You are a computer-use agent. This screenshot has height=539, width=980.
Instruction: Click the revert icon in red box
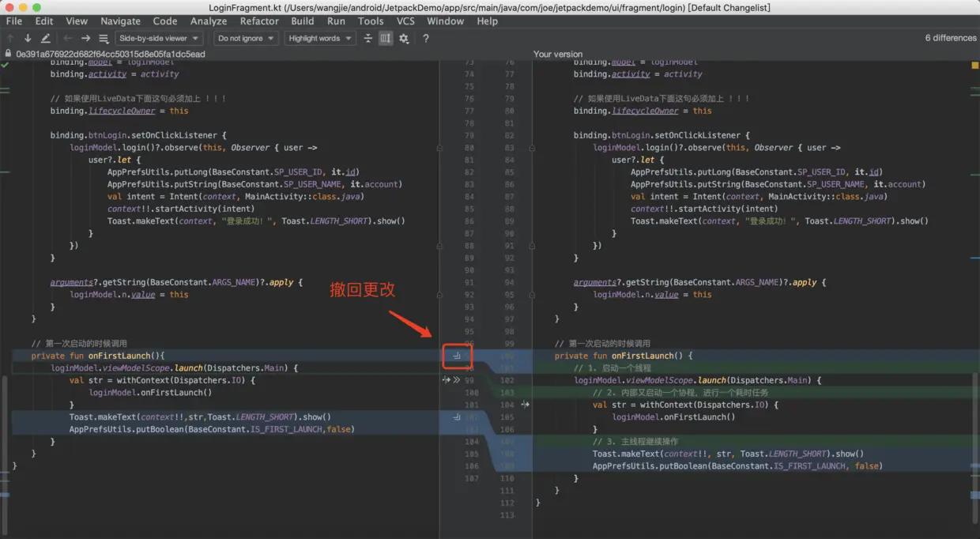point(457,356)
